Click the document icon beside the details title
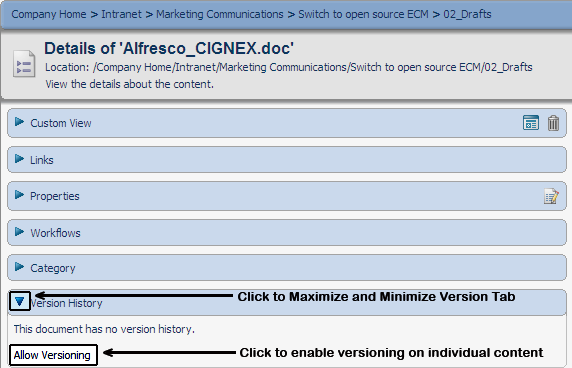 24,64
